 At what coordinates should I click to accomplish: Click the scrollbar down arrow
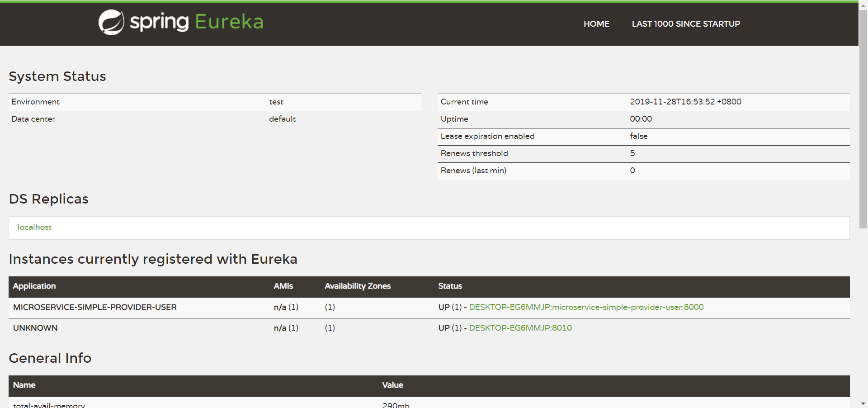click(863, 403)
